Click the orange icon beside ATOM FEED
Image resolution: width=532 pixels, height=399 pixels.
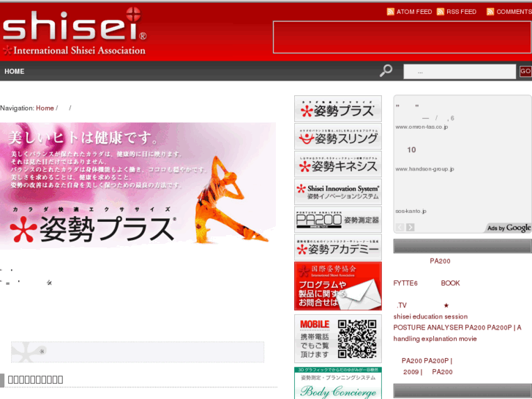tap(391, 12)
